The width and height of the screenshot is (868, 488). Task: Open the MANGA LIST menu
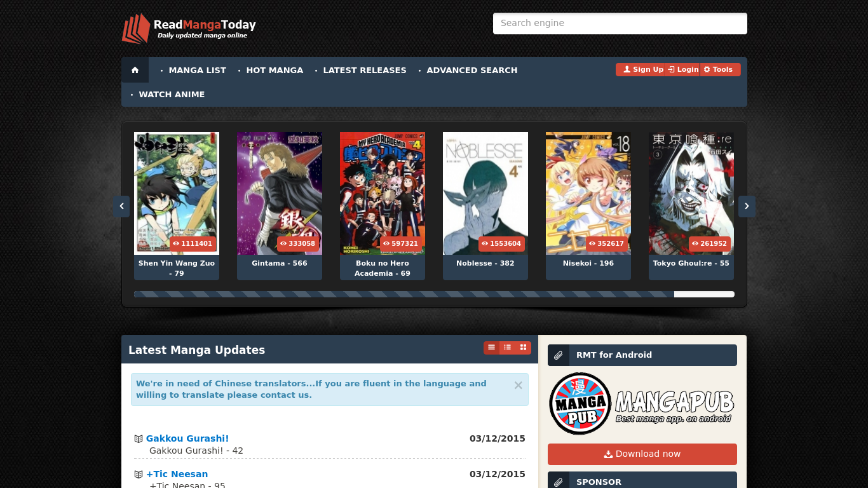pos(197,70)
